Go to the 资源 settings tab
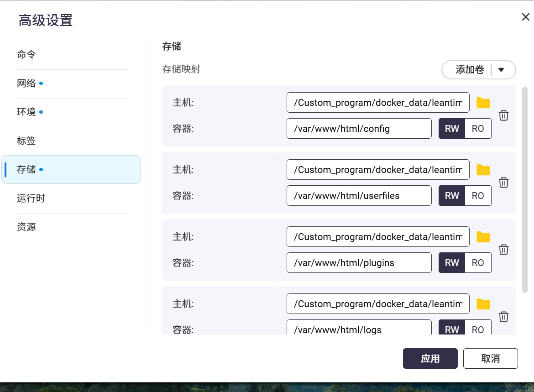Screen dimensions: 534x392 [26, 227]
